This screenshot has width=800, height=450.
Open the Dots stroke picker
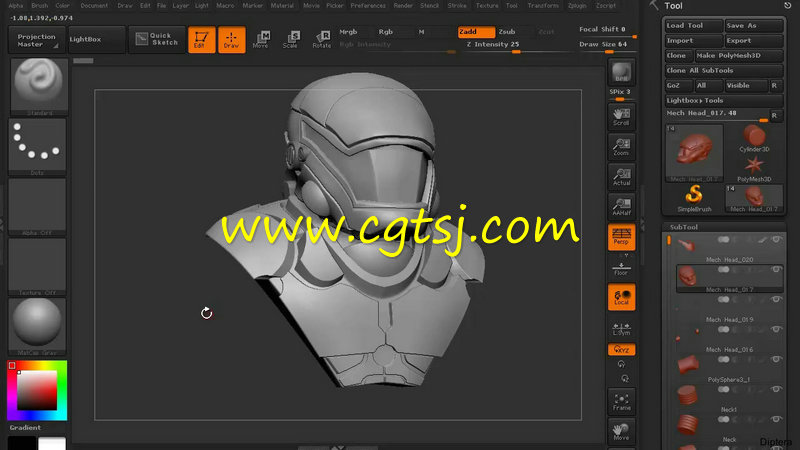37,147
